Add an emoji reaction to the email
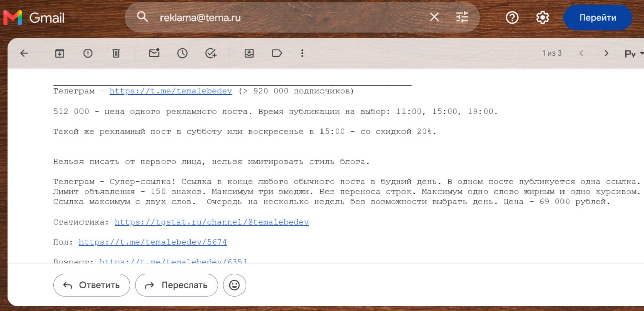Viewport: 644px width, 311px height. (234, 285)
